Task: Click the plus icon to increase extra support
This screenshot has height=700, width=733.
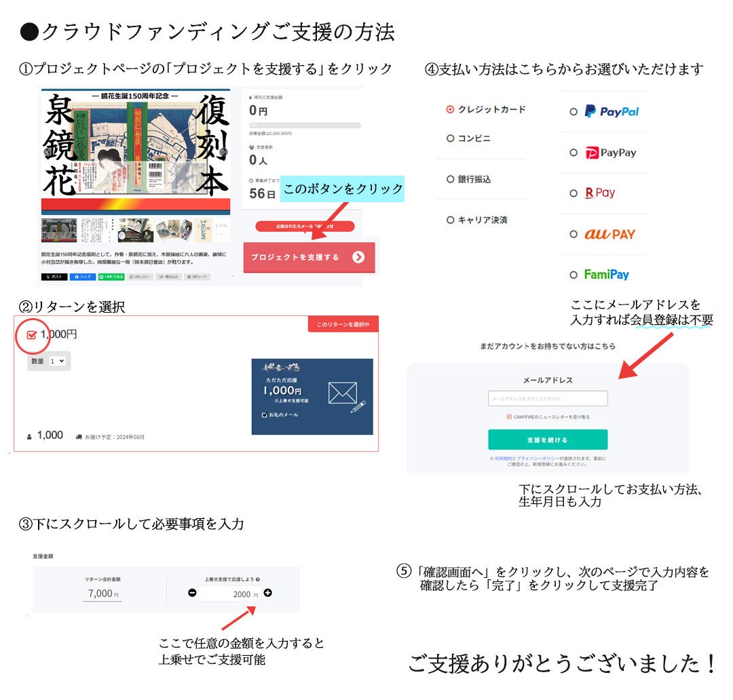Action: pyautogui.click(x=268, y=593)
